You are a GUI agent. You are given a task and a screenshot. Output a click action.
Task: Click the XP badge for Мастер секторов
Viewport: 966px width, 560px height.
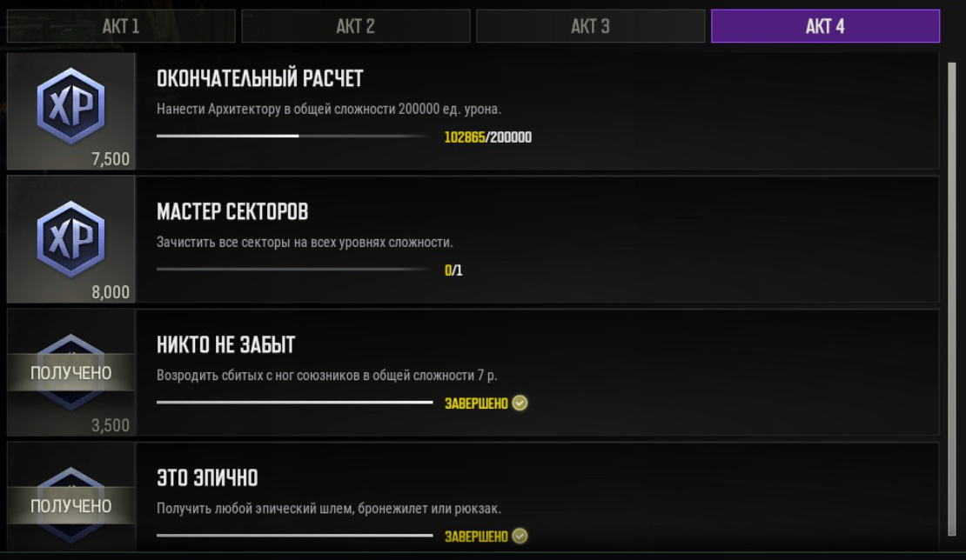70,238
